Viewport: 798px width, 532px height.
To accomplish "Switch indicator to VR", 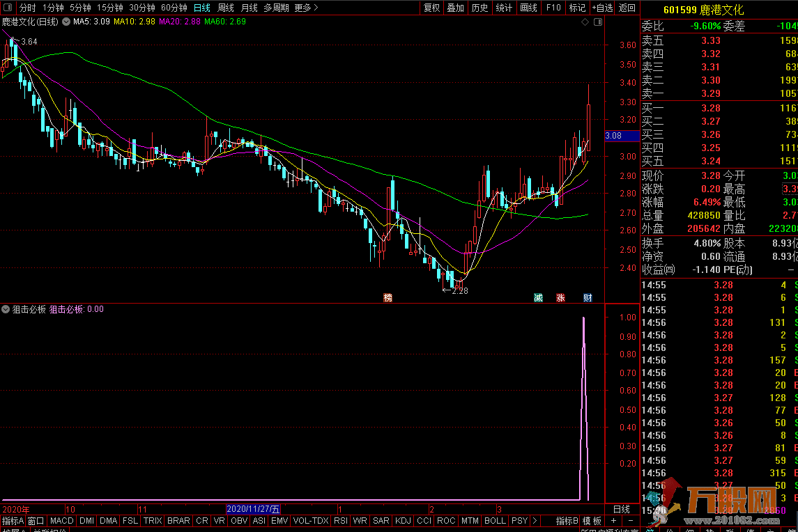I will click(220, 521).
